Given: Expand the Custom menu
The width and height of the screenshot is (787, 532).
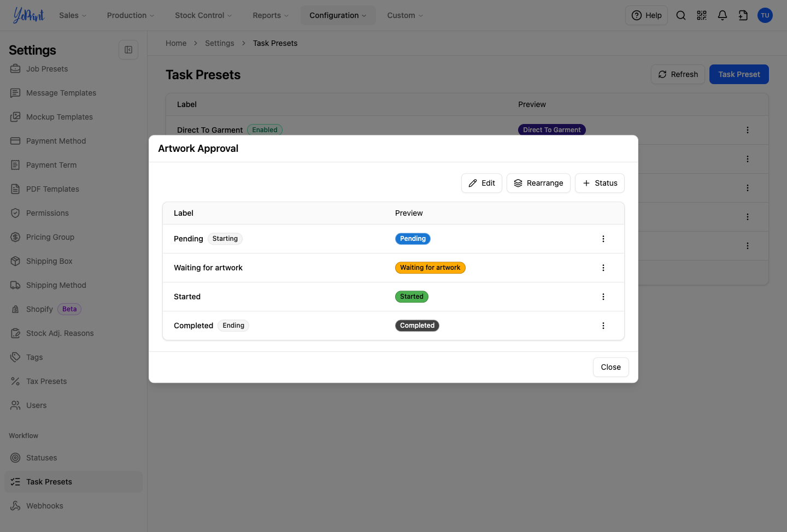Looking at the screenshot, I should click(x=405, y=15).
